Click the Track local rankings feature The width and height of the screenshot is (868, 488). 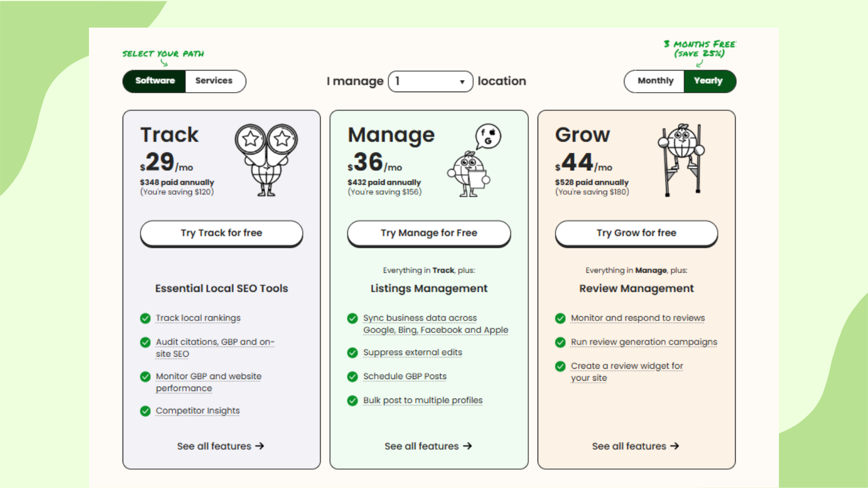pos(198,318)
